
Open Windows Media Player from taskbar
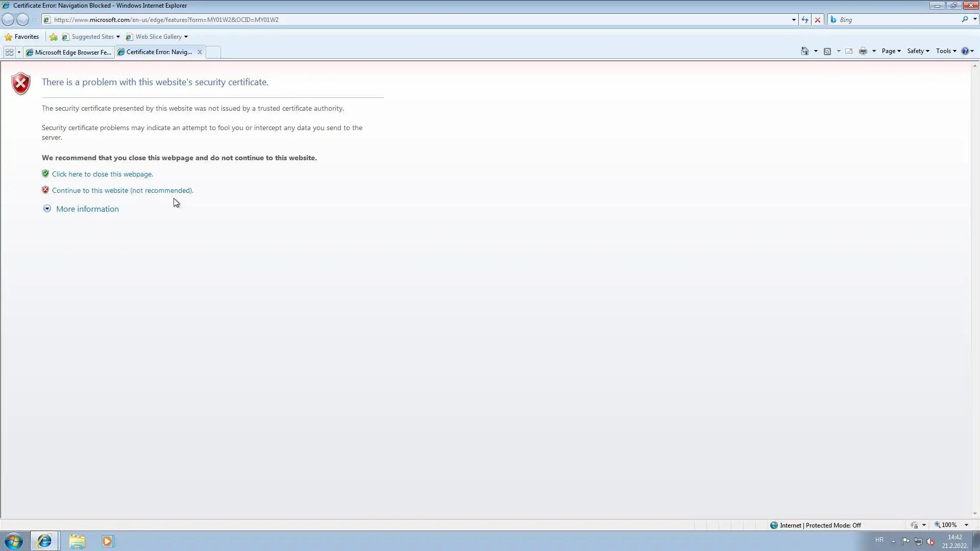tap(107, 541)
